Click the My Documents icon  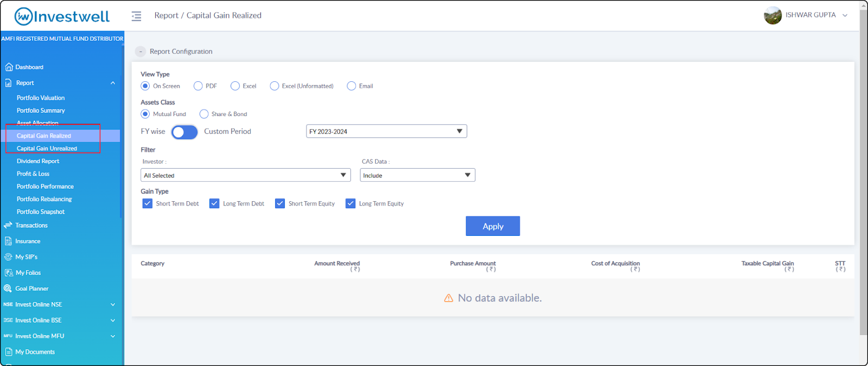[x=9, y=352]
